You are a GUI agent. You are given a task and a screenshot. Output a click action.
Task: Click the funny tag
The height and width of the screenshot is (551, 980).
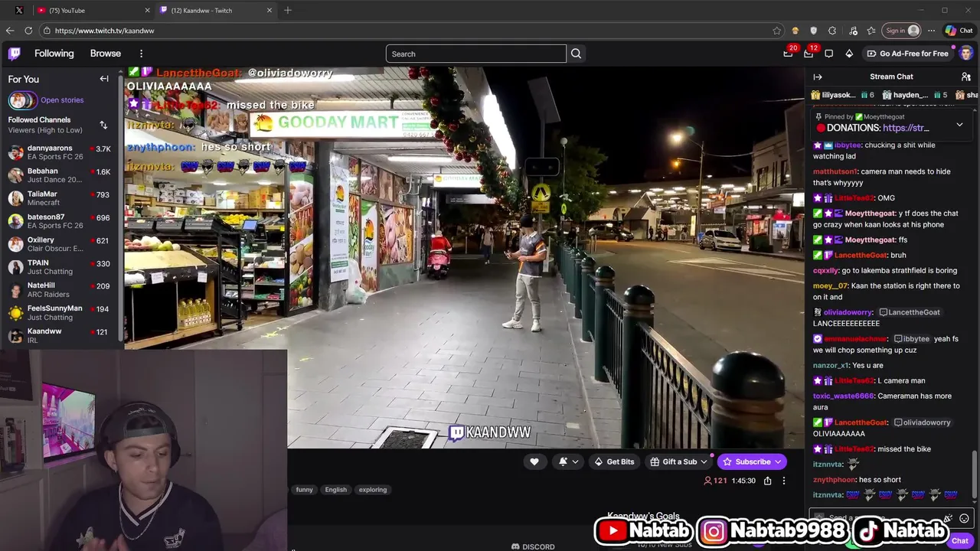point(305,490)
